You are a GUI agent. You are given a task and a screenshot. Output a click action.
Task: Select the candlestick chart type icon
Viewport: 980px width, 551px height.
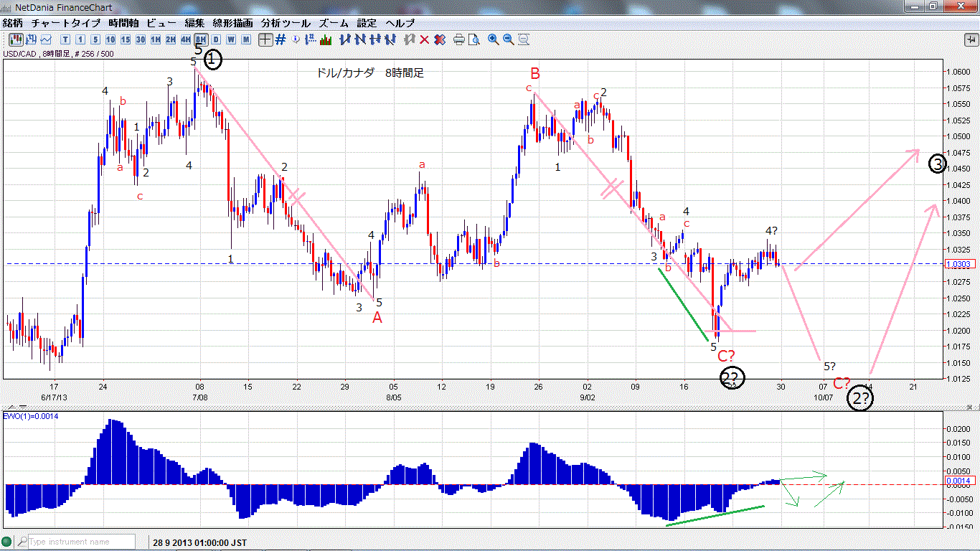tap(16, 39)
